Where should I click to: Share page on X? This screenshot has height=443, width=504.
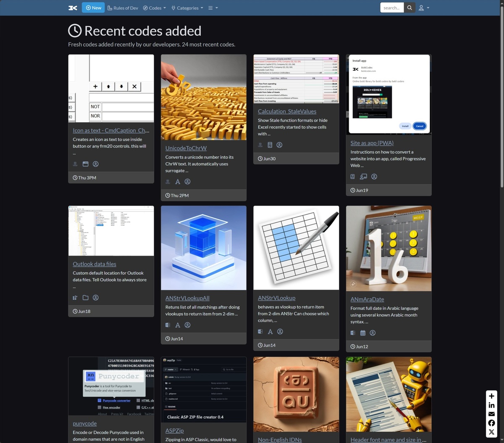[491, 432]
